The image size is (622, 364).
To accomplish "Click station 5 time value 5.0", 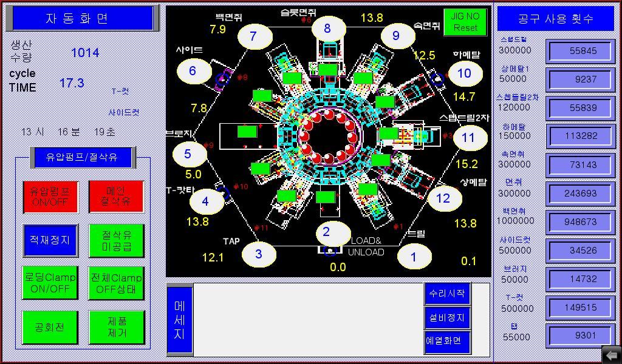I will click(x=193, y=174).
